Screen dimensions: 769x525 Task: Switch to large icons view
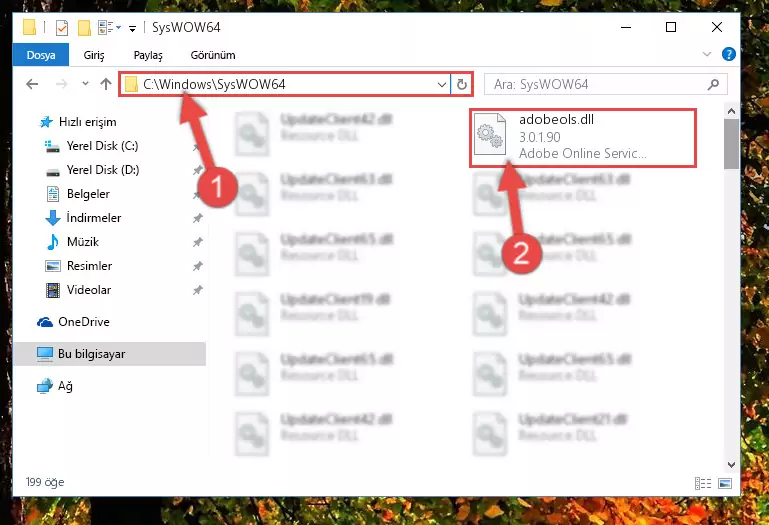coord(725,483)
